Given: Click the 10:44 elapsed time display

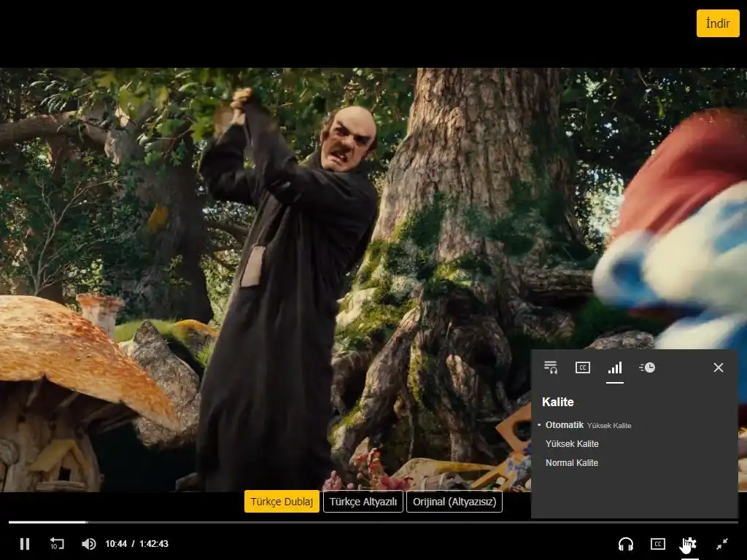Looking at the screenshot, I should pyautogui.click(x=116, y=544).
